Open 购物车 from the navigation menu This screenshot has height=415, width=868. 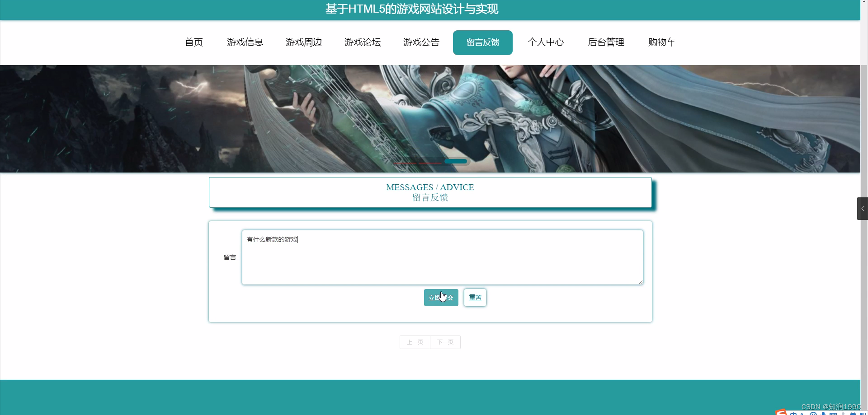pos(661,42)
